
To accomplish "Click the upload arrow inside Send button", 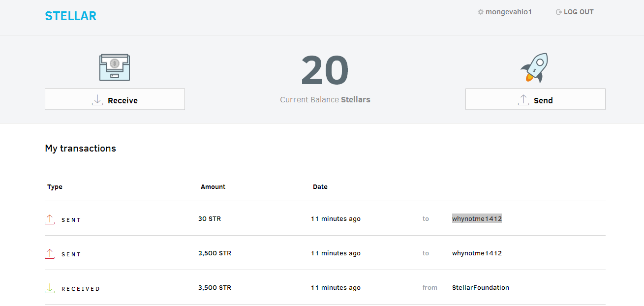I will (x=523, y=100).
